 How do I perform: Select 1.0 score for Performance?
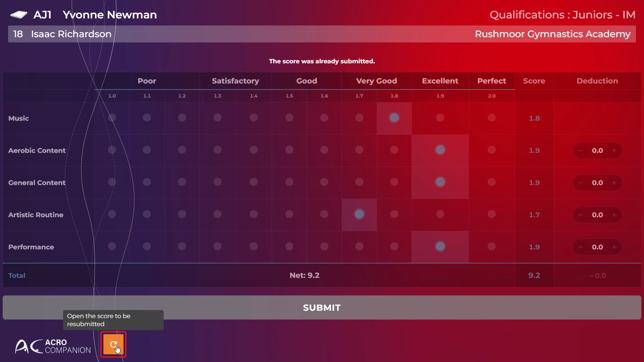coord(112,246)
